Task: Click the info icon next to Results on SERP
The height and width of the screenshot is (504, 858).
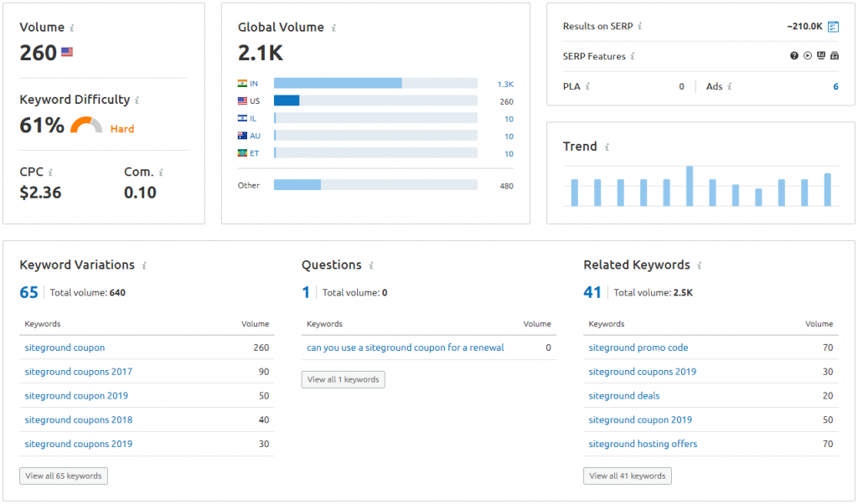Action: [639, 26]
